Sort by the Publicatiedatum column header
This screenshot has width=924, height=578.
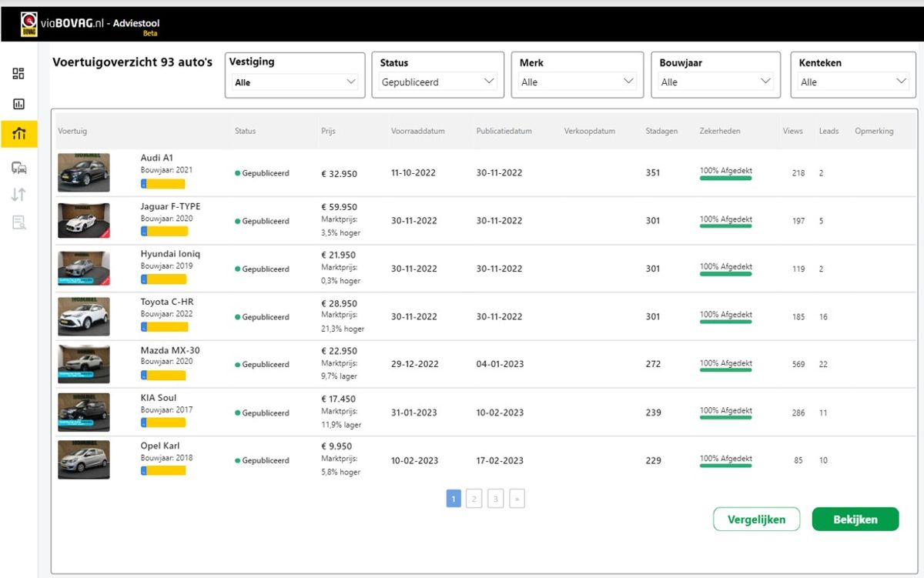pos(504,131)
